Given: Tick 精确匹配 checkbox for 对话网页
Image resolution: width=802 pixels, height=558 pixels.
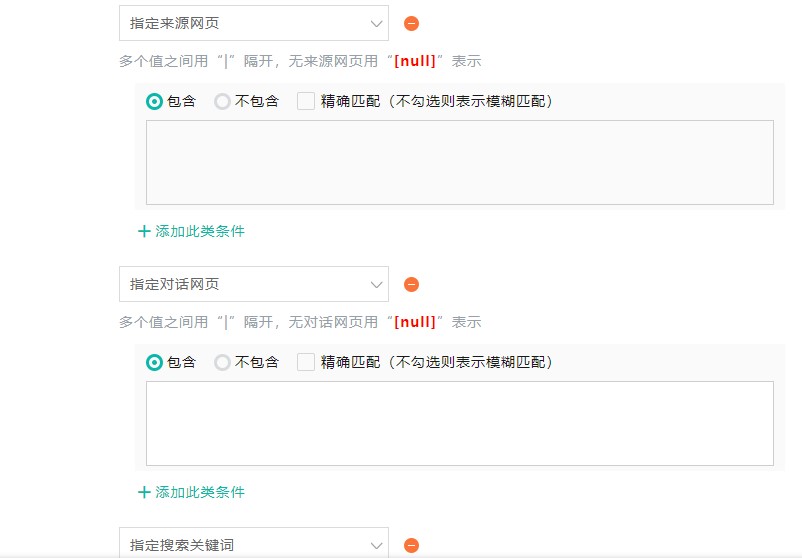Looking at the screenshot, I should pyautogui.click(x=306, y=362).
